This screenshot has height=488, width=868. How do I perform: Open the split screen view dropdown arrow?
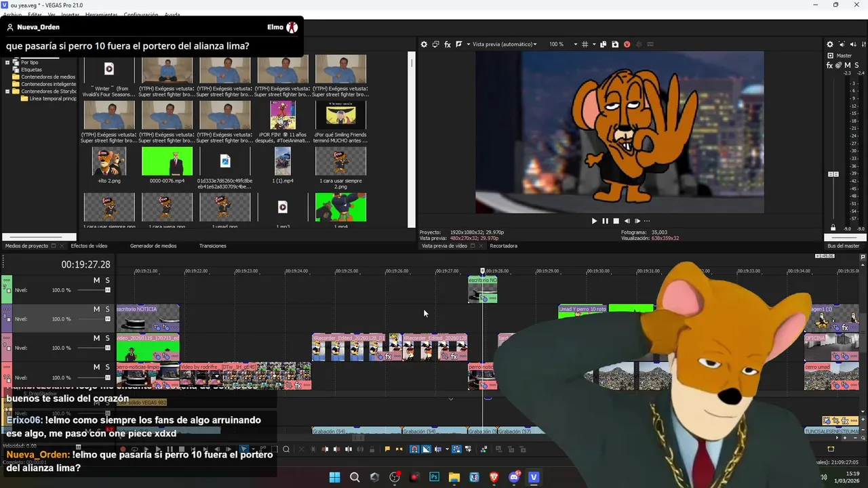tap(468, 44)
